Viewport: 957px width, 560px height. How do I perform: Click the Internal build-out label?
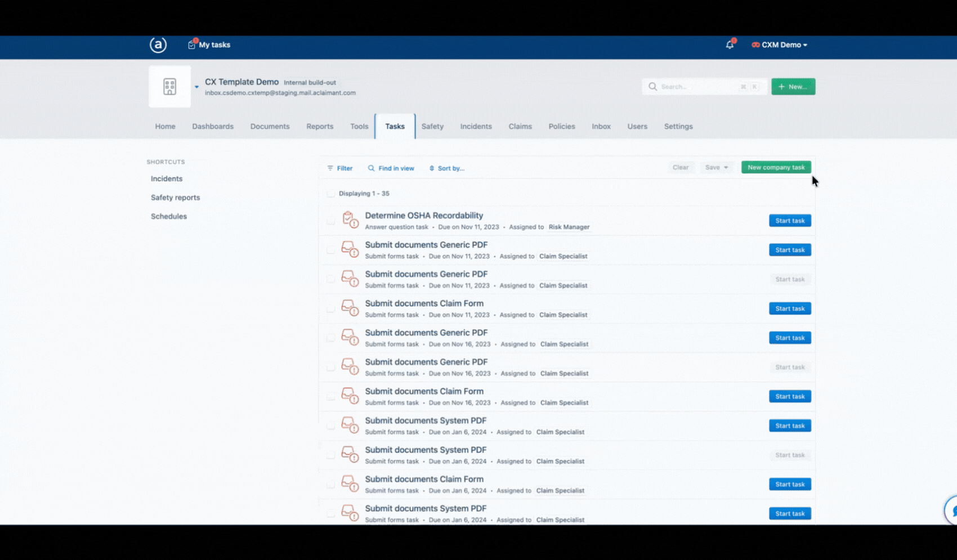(x=310, y=82)
